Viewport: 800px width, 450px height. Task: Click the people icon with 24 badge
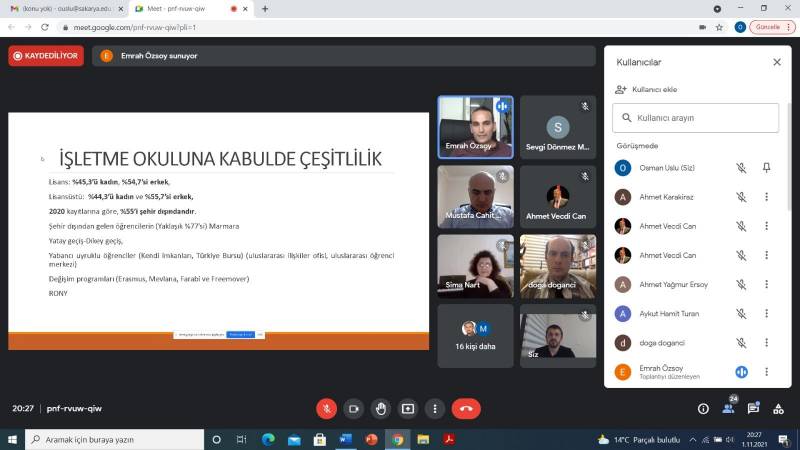click(728, 407)
